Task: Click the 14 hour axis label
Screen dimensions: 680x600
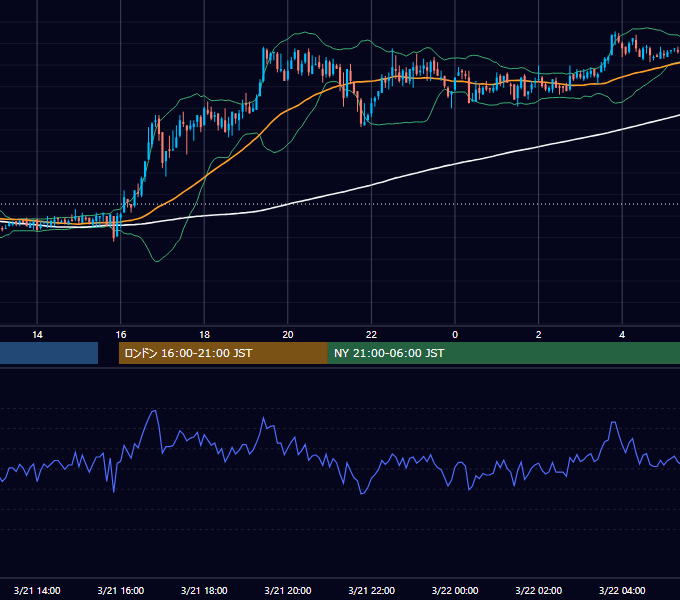Action: point(37,335)
